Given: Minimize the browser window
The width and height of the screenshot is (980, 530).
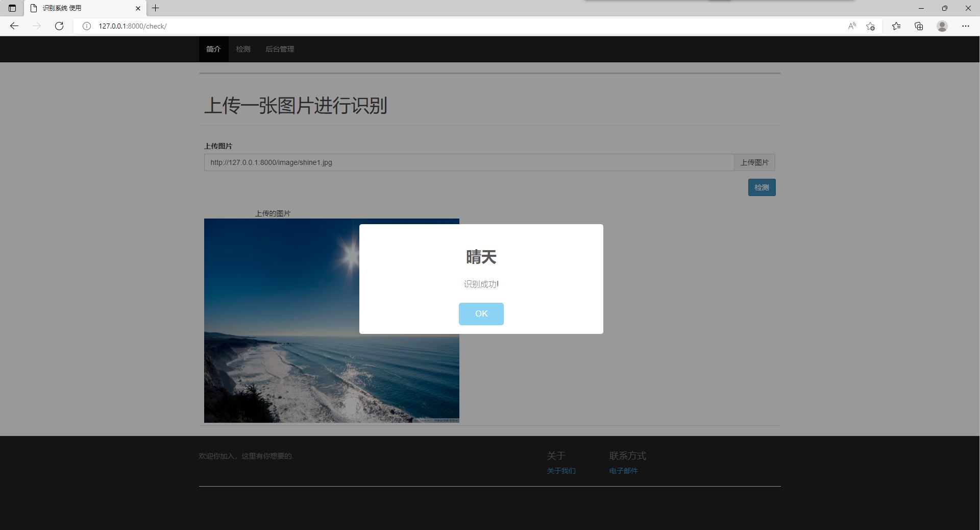Looking at the screenshot, I should 921,8.
